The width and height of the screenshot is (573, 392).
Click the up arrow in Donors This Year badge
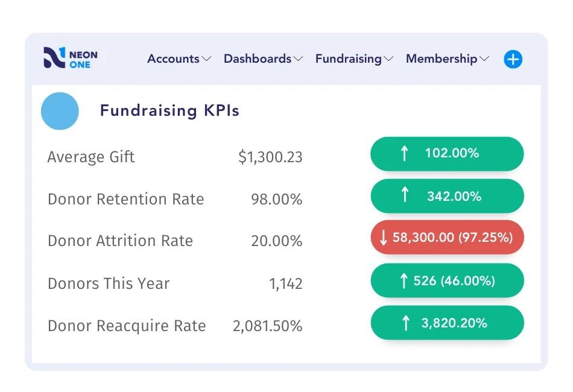404,280
